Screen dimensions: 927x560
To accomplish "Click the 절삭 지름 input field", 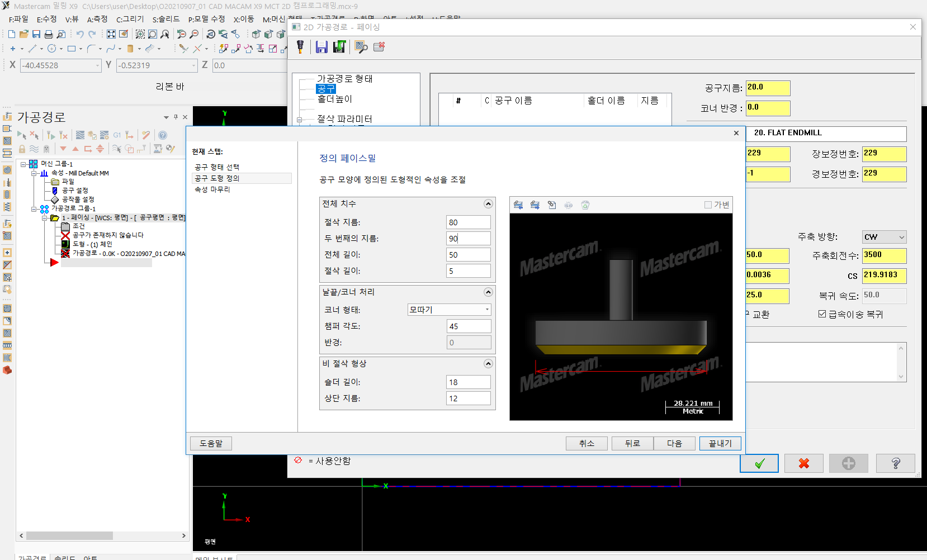I will click(x=469, y=222).
